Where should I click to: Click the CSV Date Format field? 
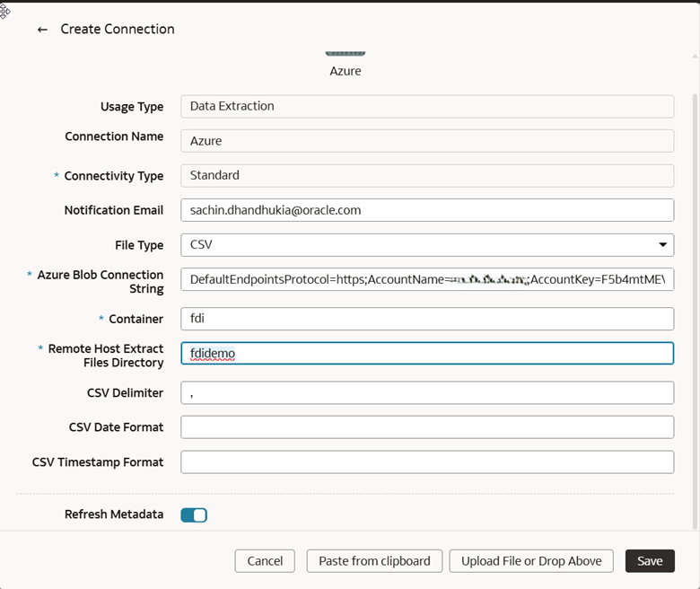(x=427, y=427)
